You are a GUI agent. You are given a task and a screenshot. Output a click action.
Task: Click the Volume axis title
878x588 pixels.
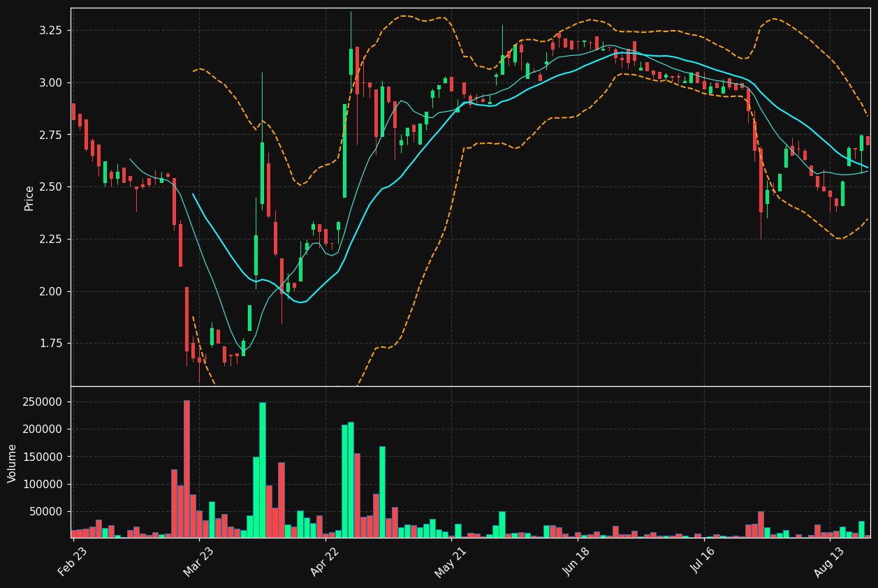tap(13, 463)
